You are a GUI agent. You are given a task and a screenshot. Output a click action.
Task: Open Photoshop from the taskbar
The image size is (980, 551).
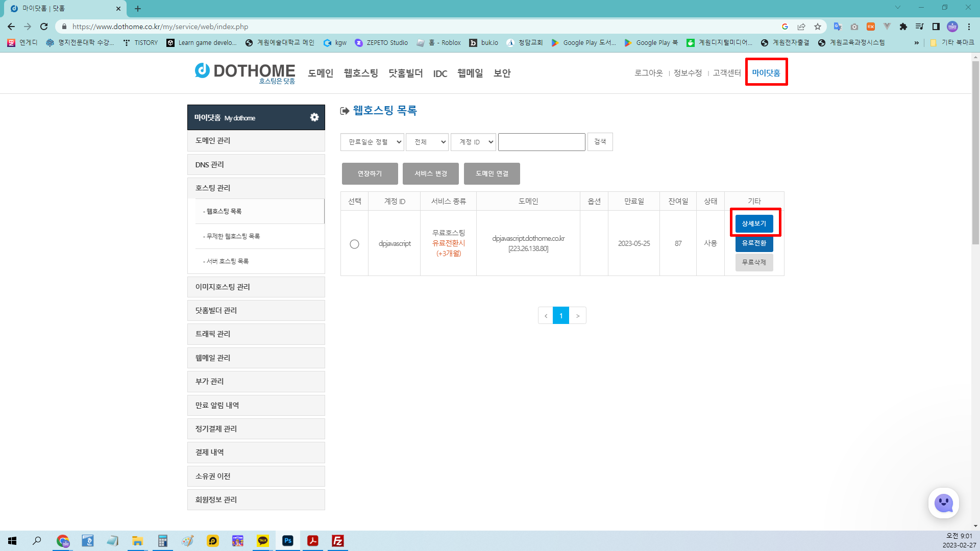click(288, 541)
